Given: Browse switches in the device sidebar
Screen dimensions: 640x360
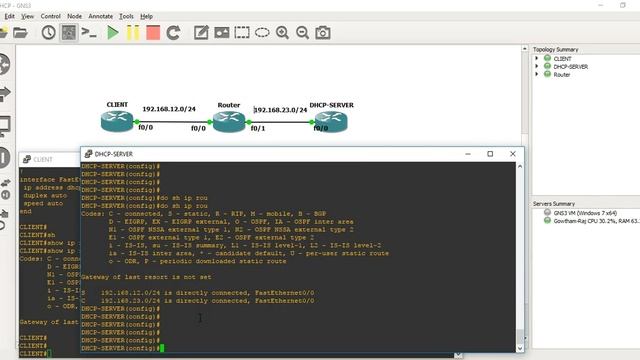Looking at the screenshot, I should (4, 95).
